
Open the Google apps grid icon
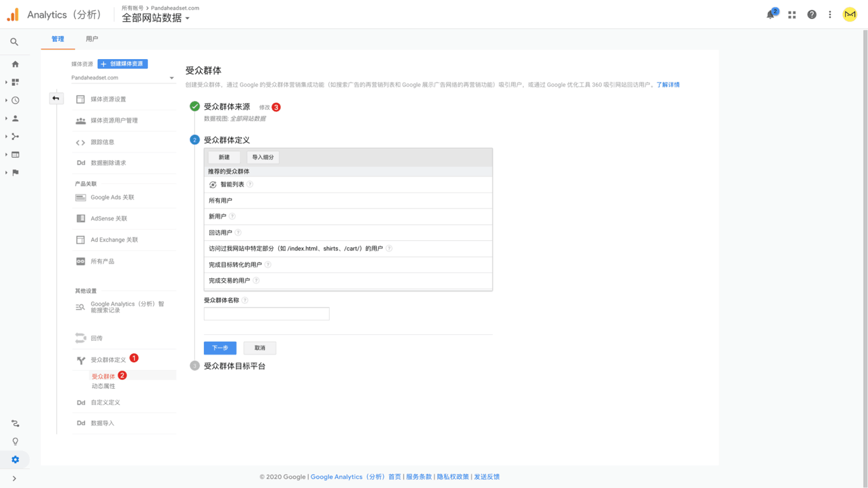point(792,15)
